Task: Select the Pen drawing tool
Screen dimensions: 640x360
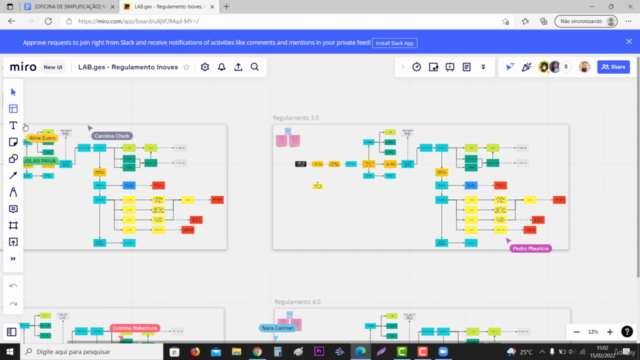Action: click(x=13, y=192)
